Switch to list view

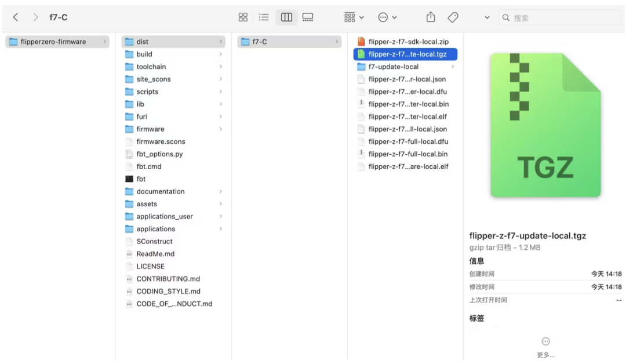pos(264,17)
